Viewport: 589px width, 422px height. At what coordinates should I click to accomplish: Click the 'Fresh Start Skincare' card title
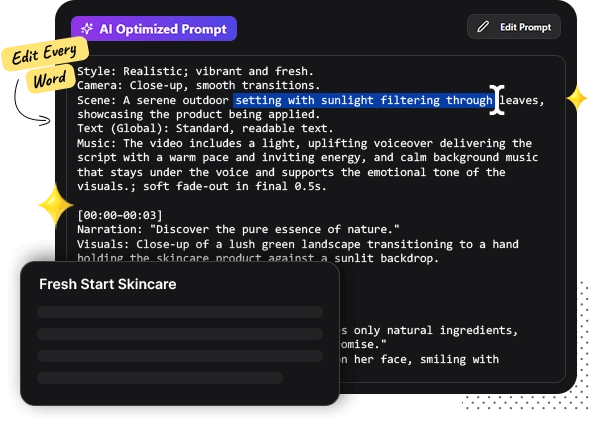coord(107,284)
